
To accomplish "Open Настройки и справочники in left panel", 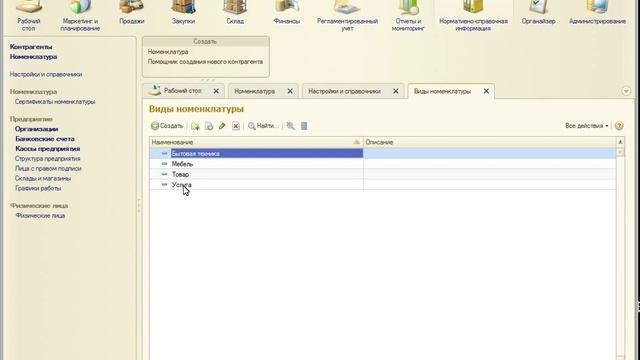I will pos(46,74).
